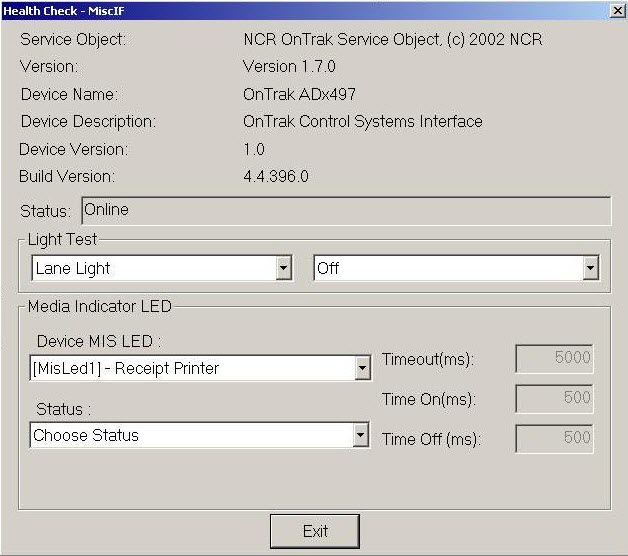Click the 'Device Name:' label
628x556 pixels.
point(70,95)
